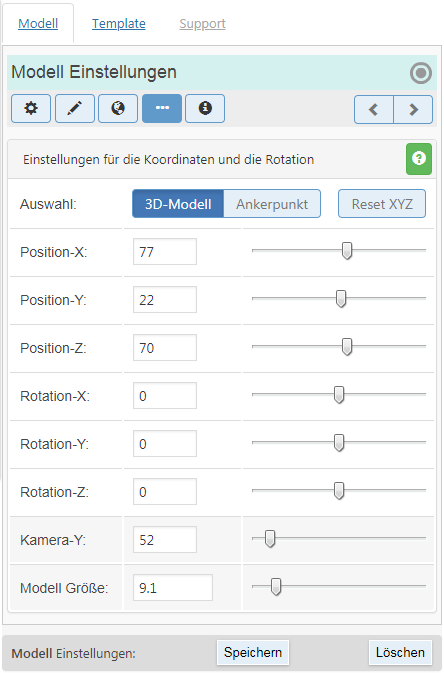Open the green help question icon
This screenshot has width=444, height=673.
419,159
